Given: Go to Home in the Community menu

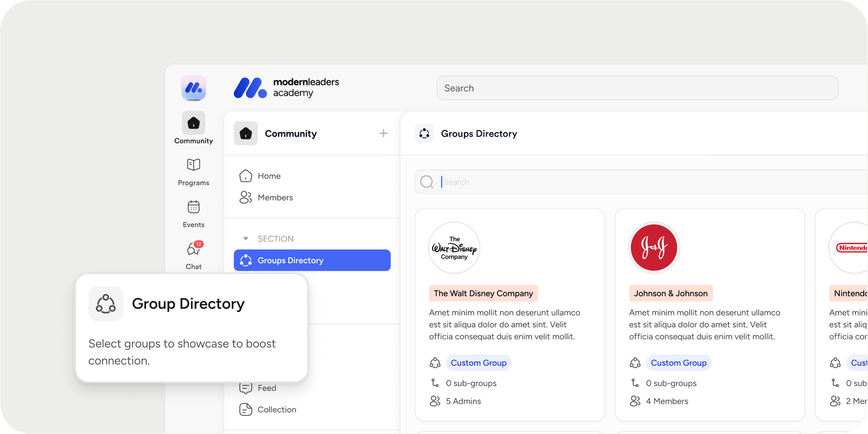Looking at the screenshot, I should coord(260,176).
